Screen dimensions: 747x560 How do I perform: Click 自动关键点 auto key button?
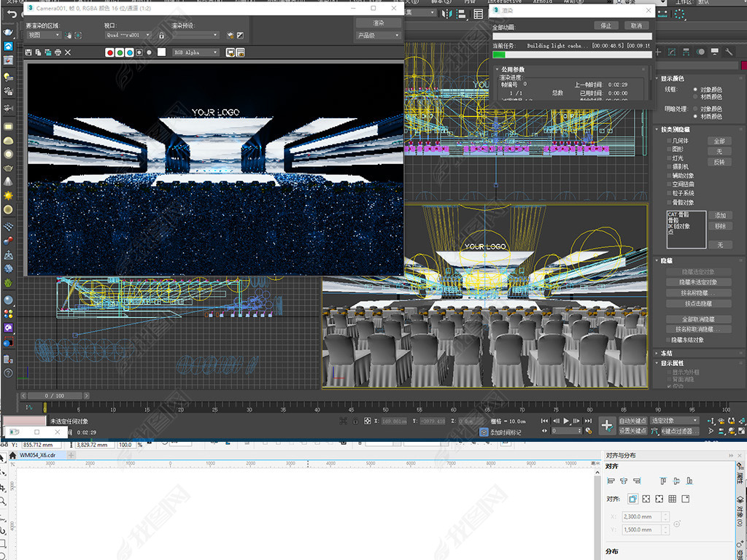[x=632, y=421]
